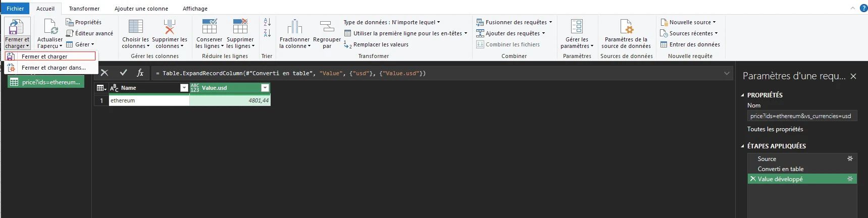Cancel formula edit with X button

[x=105, y=73]
